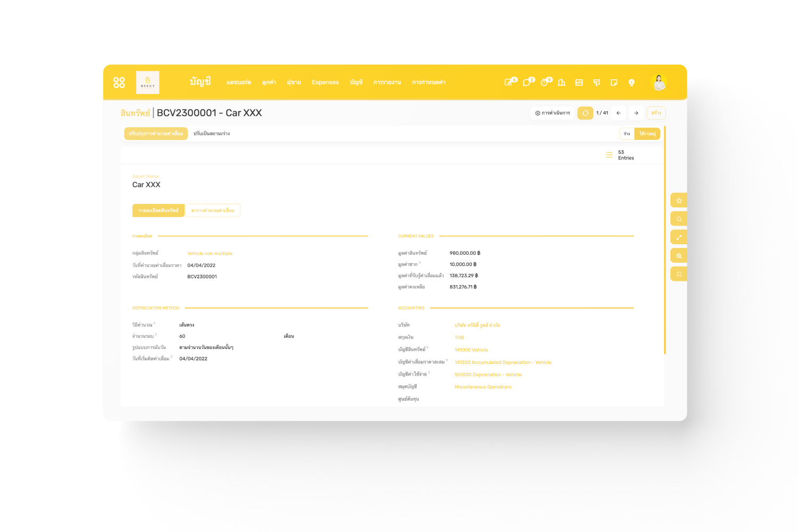Select the ร่าง draft status

pyautogui.click(x=627, y=134)
